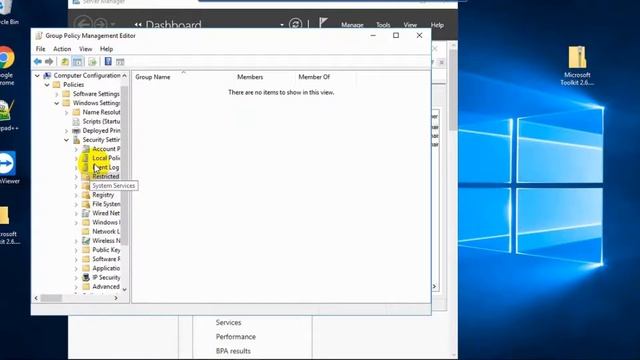This screenshot has width=640, height=360.
Task: Select Network List Manager tree item
Action: coord(106,231)
